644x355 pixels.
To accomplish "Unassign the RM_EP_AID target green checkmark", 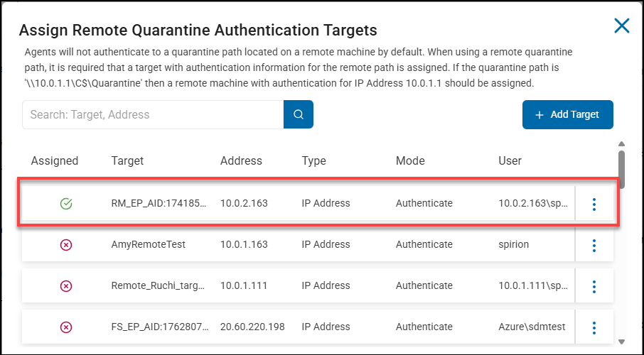I will [66, 204].
